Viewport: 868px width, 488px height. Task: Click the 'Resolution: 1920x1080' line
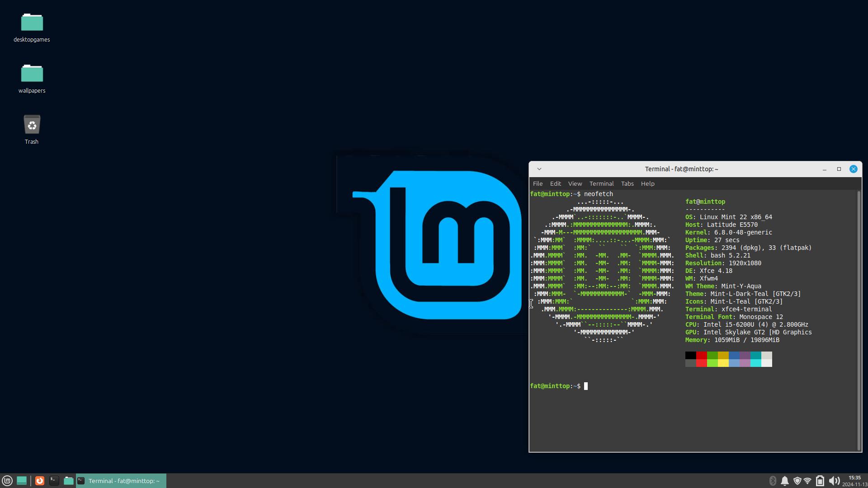click(723, 263)
